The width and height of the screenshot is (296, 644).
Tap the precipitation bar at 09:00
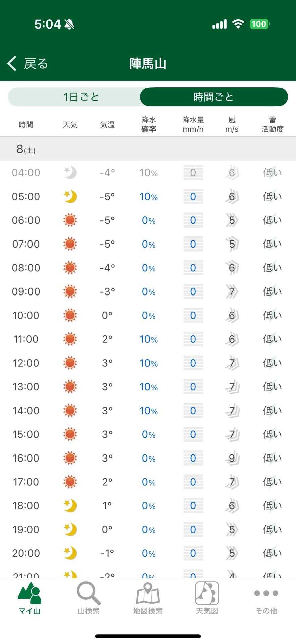pos(193,292)
